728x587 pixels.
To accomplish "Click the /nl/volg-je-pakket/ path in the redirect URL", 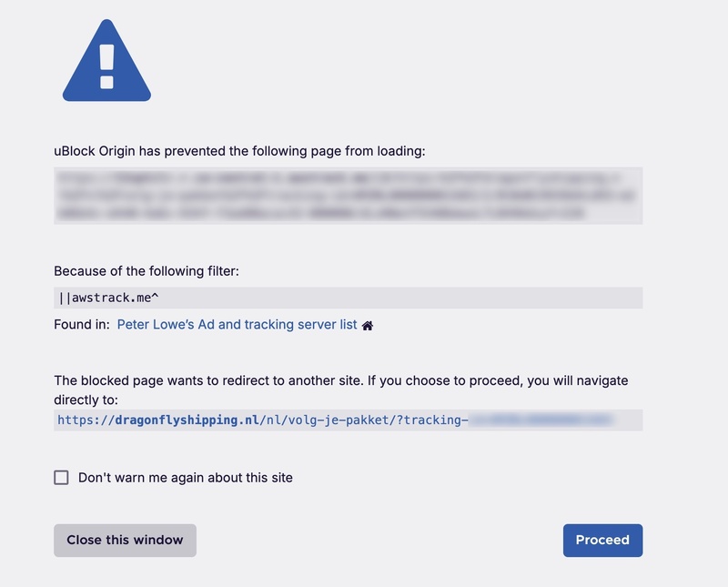I will [329, 420].
